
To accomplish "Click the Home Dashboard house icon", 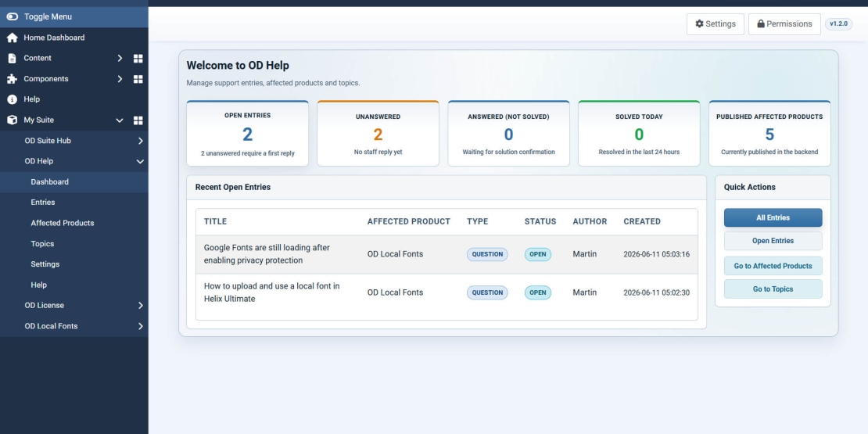I will point(13,38).
